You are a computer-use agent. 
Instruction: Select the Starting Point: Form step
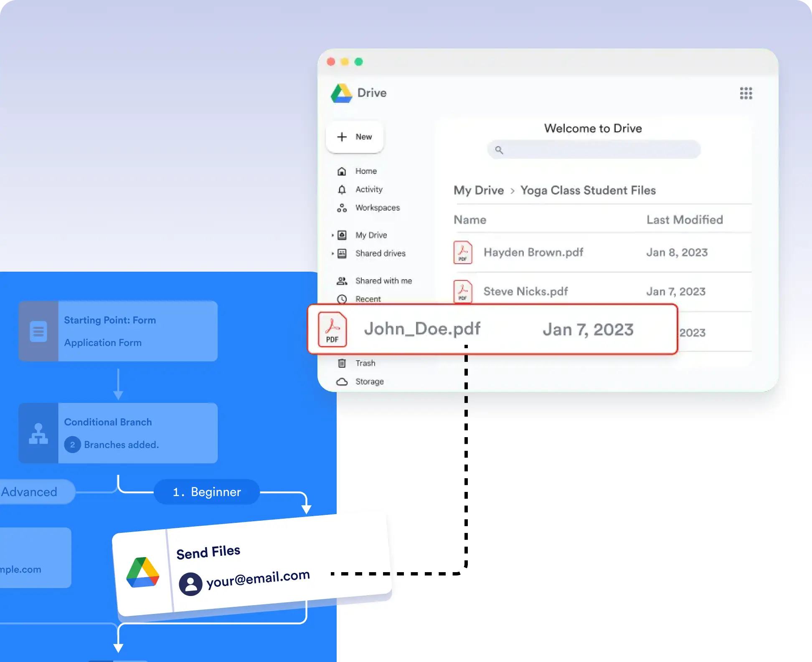pyautogui.click(x=118, y=331)
